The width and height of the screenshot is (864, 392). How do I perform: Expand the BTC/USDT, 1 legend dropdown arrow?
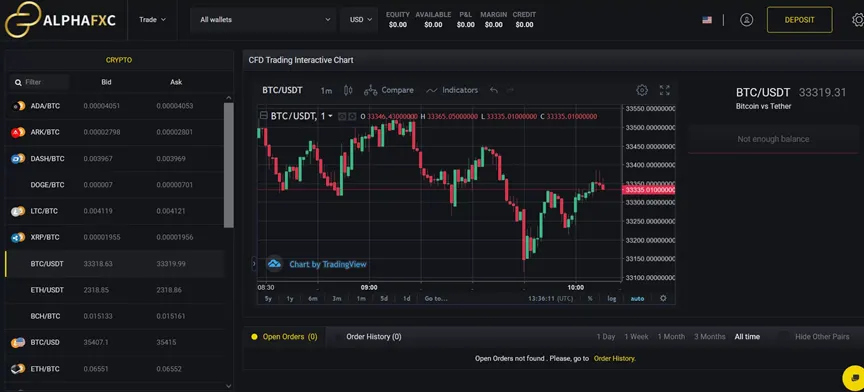(x=330, y=116)
